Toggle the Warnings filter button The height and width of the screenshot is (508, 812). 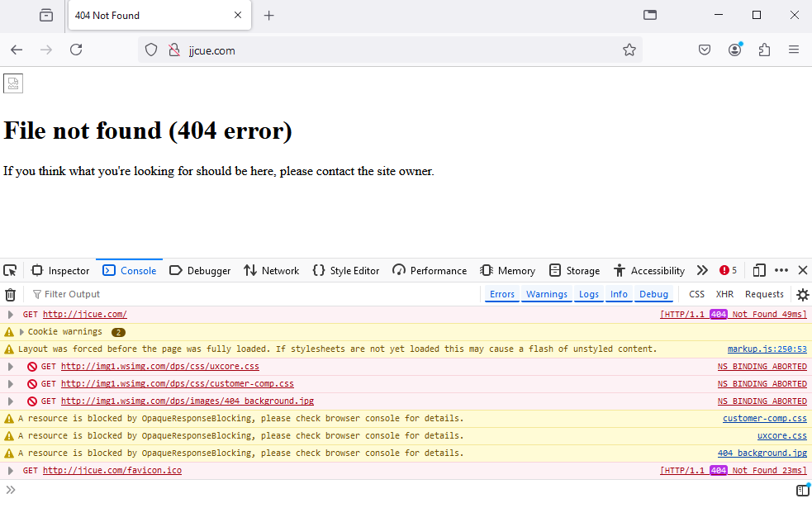tap(547, 295)
